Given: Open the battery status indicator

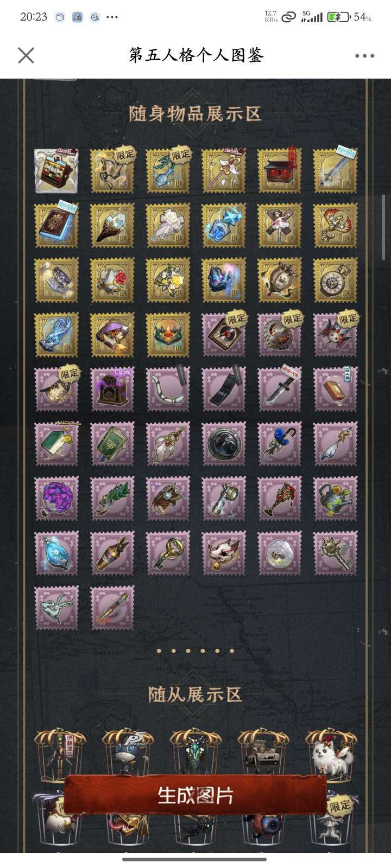Looking at the screenshot, I should pyautogui.click(x=337, y=17).
